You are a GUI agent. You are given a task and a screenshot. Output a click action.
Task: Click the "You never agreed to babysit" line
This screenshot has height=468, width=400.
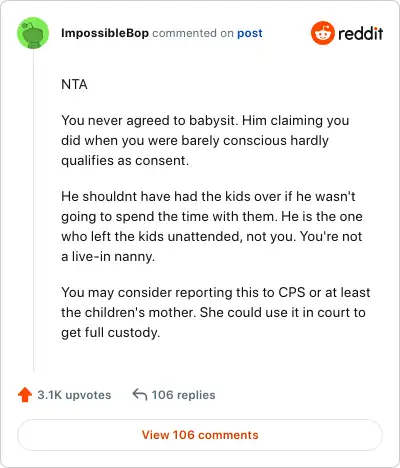[x=205, y=121]
